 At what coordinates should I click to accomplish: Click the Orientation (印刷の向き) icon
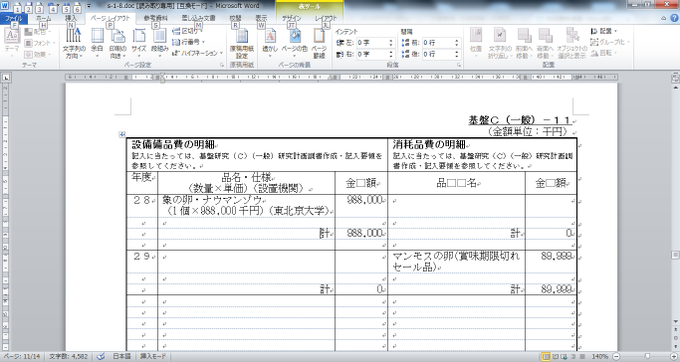tap(118, 43)
